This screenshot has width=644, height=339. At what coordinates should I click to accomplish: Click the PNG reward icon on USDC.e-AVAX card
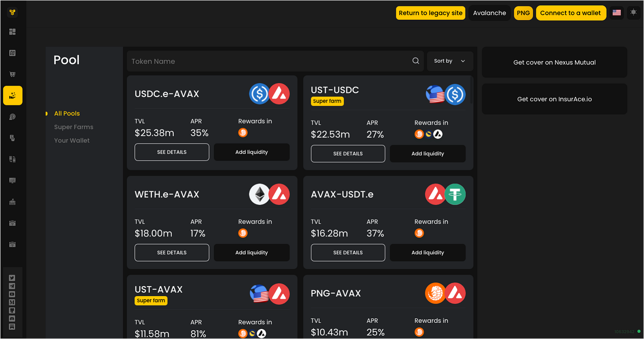tap(243, 133)
